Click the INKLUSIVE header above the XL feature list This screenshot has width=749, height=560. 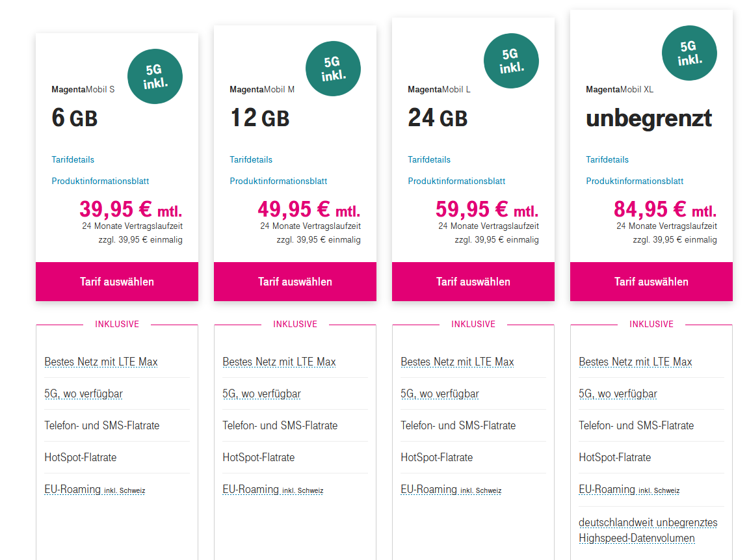click(x=651, y=324)
